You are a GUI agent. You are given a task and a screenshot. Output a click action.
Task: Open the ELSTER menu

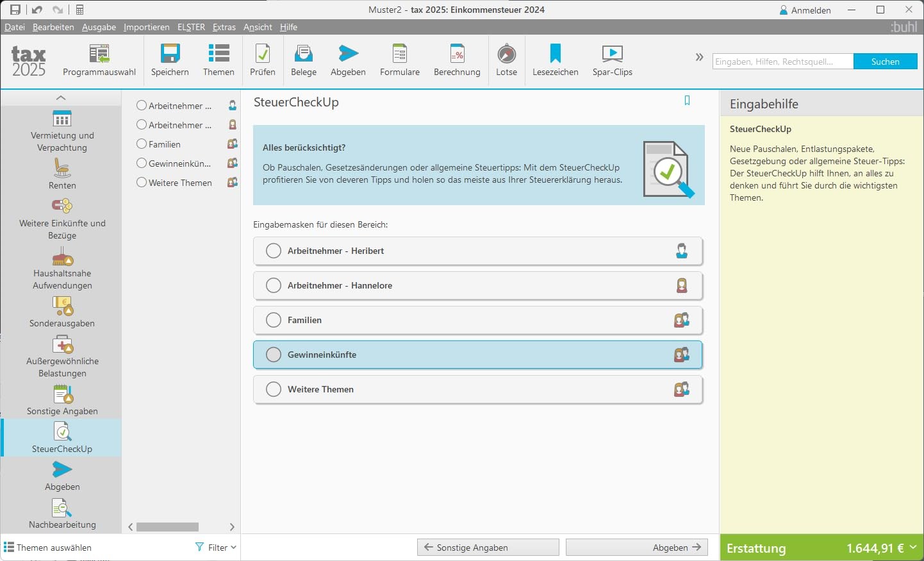(191, 27)
